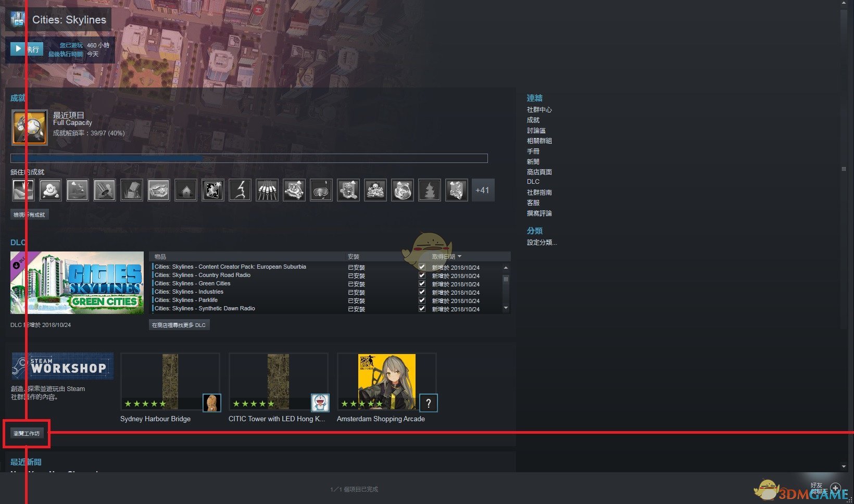The height and width of the screenshot is (504, 854).
Task: Click Amsterdam Shopping Arcade question-mark avatar
Action: click(429, 403)
